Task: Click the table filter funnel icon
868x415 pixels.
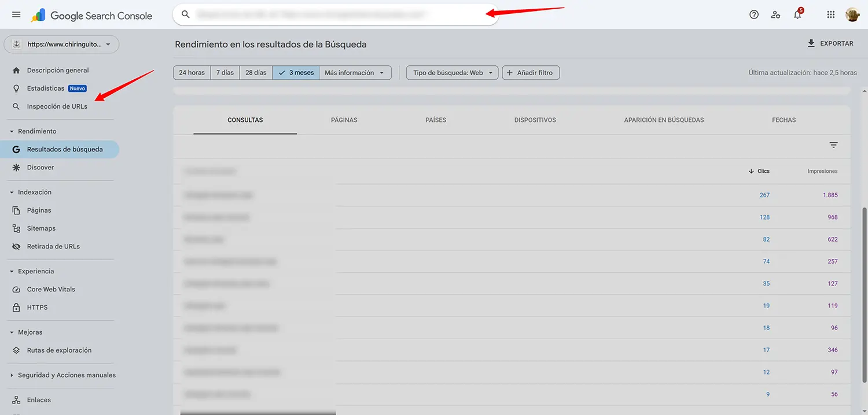Action: point(833,144)
